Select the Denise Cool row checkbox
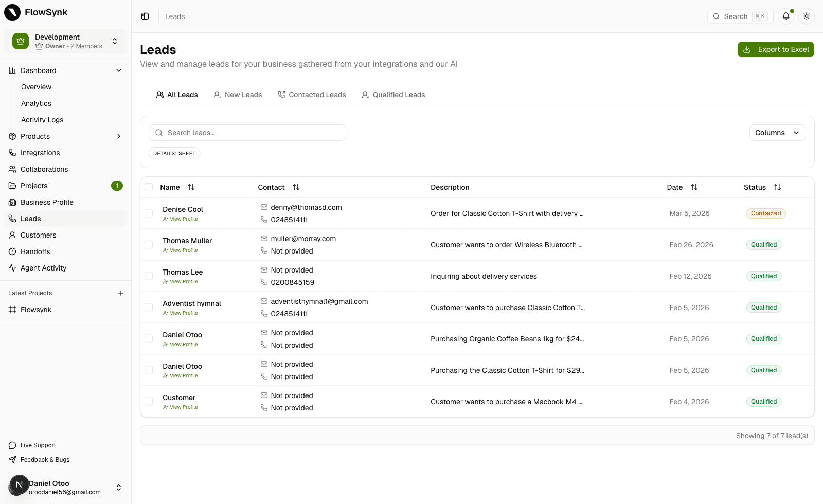 point(149,213)
